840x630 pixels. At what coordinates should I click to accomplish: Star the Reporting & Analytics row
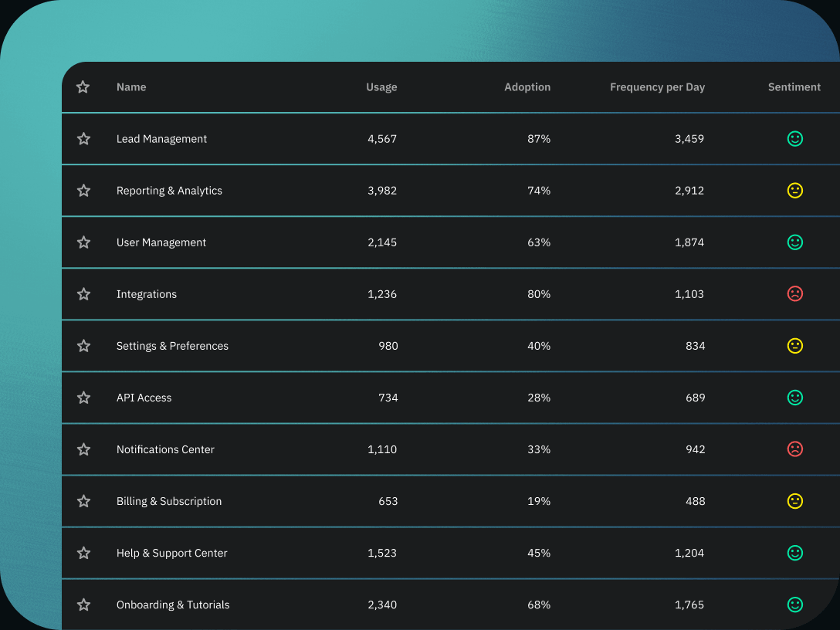point(83,191)
